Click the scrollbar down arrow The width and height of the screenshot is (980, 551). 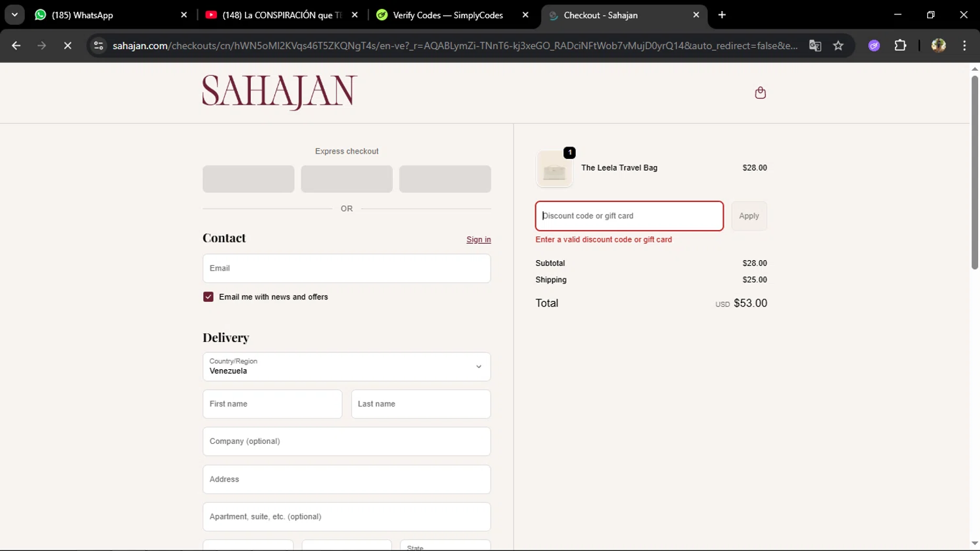pyautogui.click(x=974, y=543)
